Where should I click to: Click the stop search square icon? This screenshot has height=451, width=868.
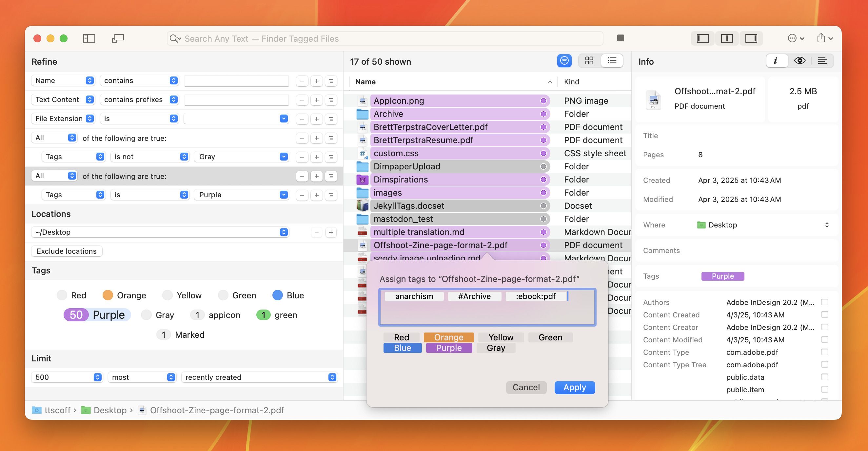tap(620, 38)
